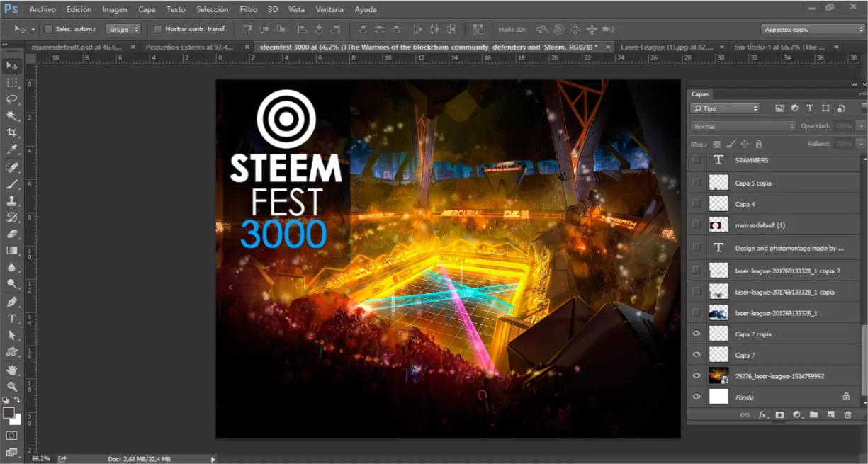This screenshot has height=464, width=868.
Task: Show the maxresdefault (1) layer
Action: click(x=697, y=225)
